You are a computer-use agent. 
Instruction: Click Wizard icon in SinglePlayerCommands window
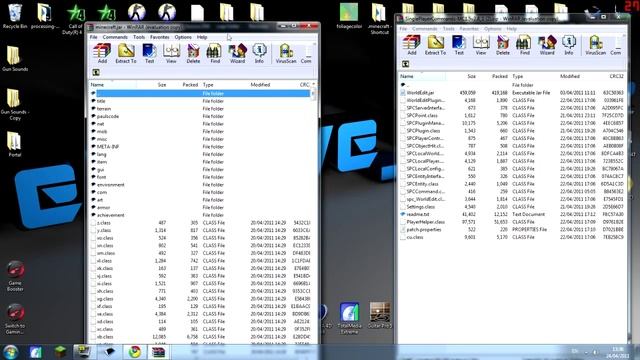tap(547, 45)
